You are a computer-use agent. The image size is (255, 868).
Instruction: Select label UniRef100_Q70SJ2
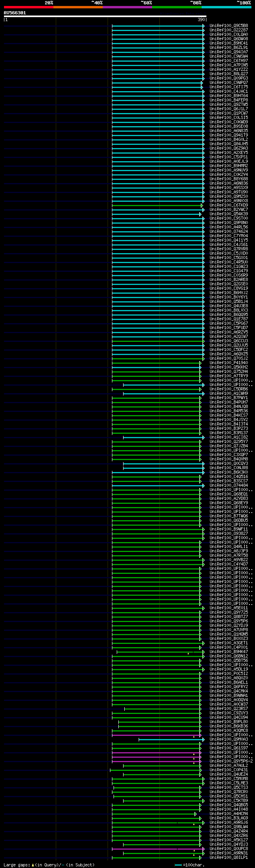pyautogui.click(x=229, y=358)
